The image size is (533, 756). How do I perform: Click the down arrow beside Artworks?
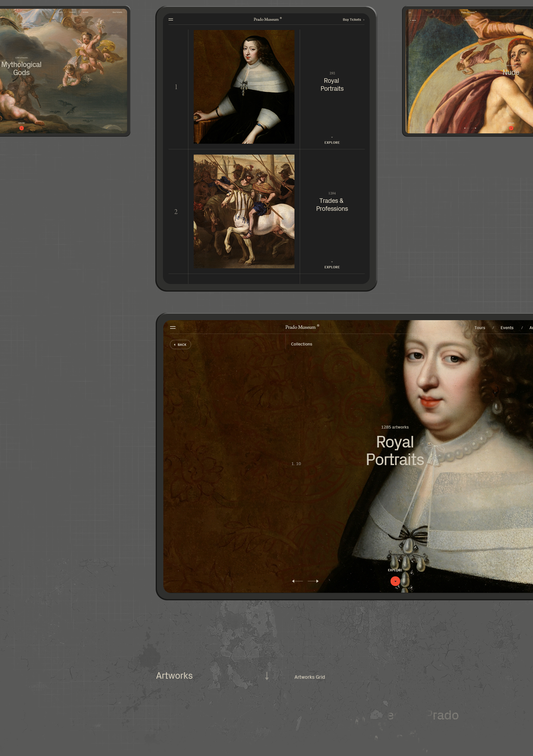[x=267, y=676]
